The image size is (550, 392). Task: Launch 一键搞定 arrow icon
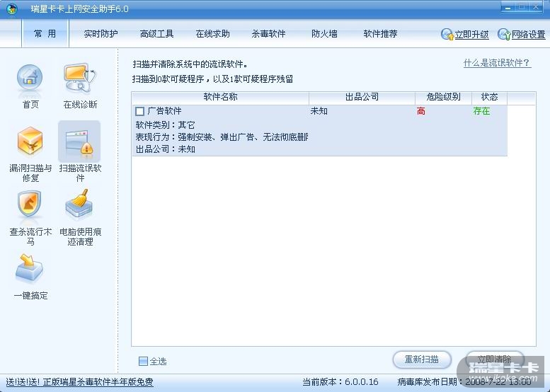30,268
